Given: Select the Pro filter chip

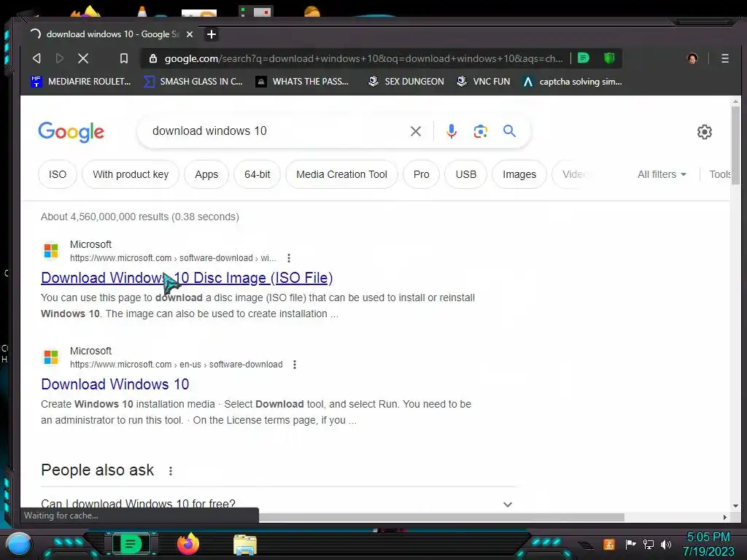Looking at the screenshot, I should click(x=421, y=174).
